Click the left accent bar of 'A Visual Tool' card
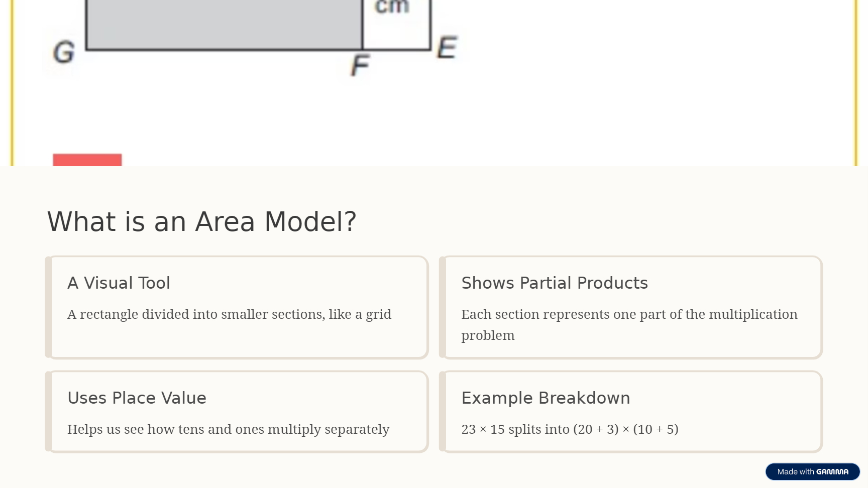Screen dimensions: 868x488 click(x=49, y=307)
